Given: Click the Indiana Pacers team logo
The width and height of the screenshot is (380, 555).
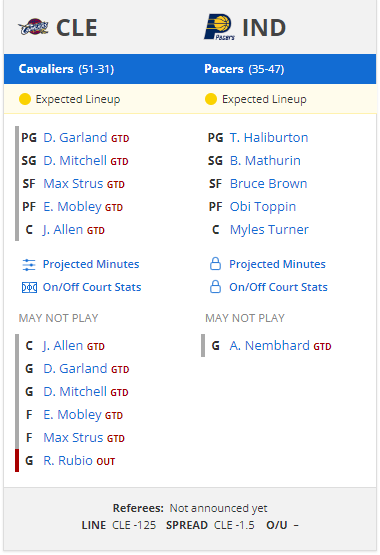Looking at the screenshot, I should 219,27.
